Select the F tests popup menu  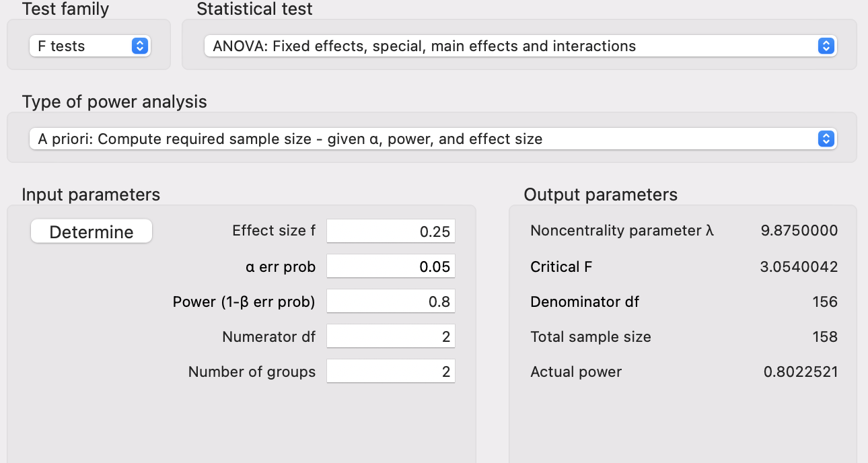pyautogui.click(x=89, y=46)
